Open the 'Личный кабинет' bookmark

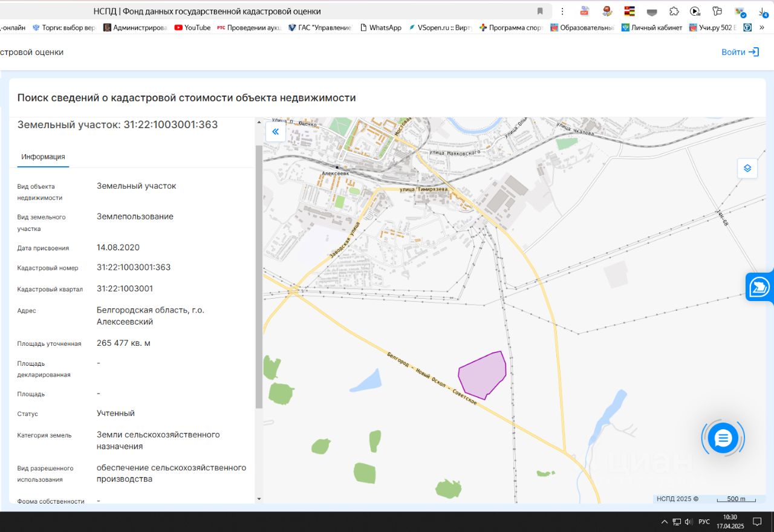tap(652, 28)
